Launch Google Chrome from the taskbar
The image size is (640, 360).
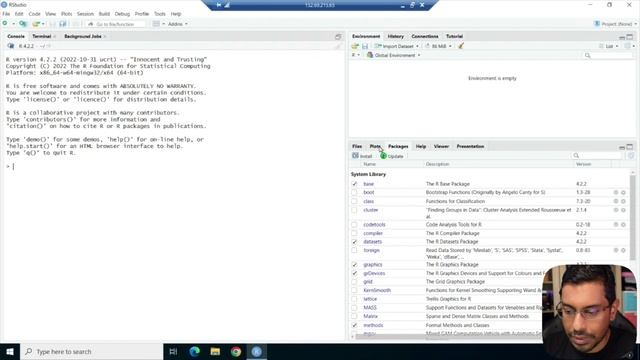point(236,351)
